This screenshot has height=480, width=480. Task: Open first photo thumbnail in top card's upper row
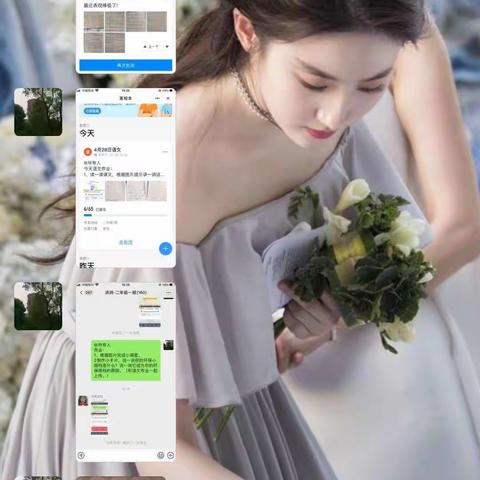click(94, 21)
